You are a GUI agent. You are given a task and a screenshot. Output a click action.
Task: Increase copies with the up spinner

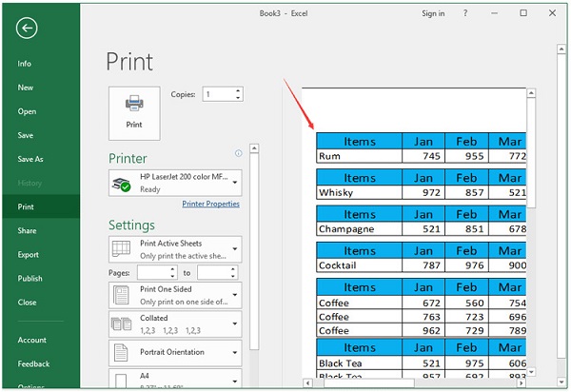[238, 90]
